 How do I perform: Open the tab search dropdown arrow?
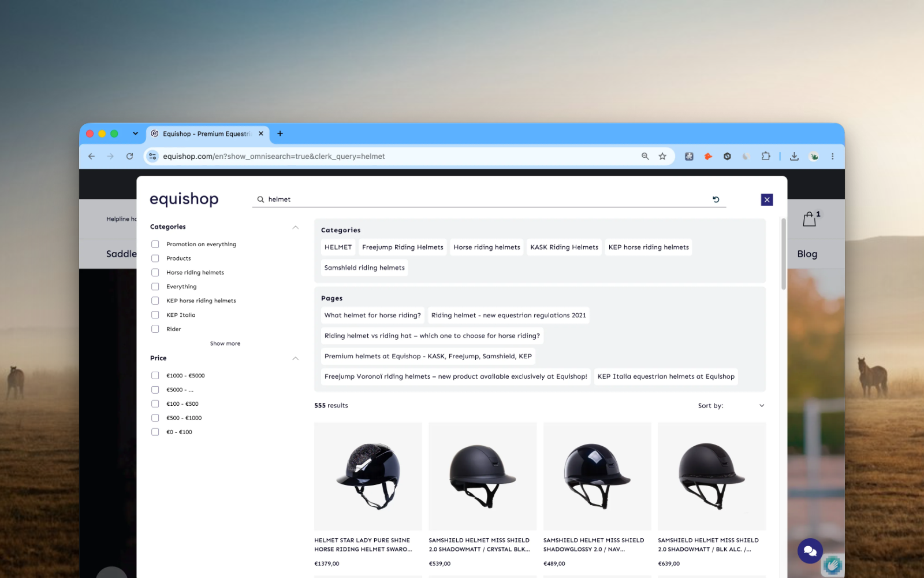(135, 134)
